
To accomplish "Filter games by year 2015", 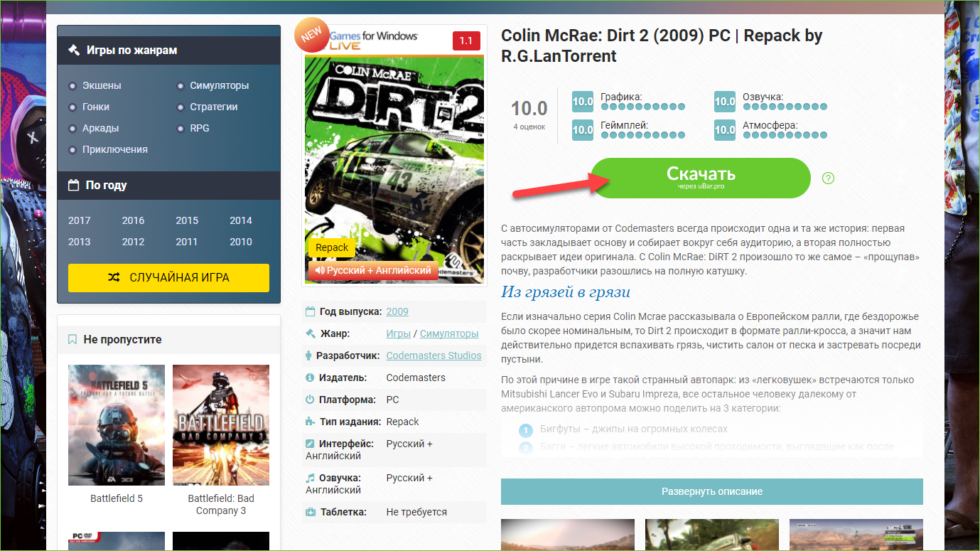I will coord(187,220).
